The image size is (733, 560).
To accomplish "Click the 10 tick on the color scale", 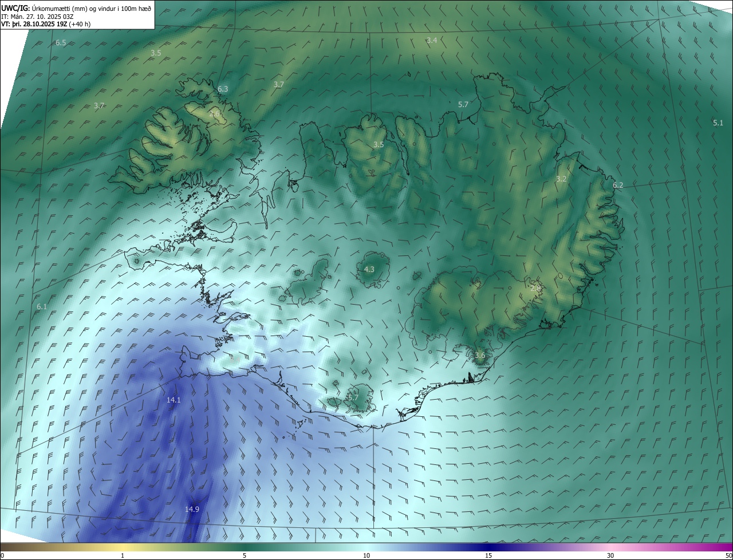I will [x=366, y=555].
